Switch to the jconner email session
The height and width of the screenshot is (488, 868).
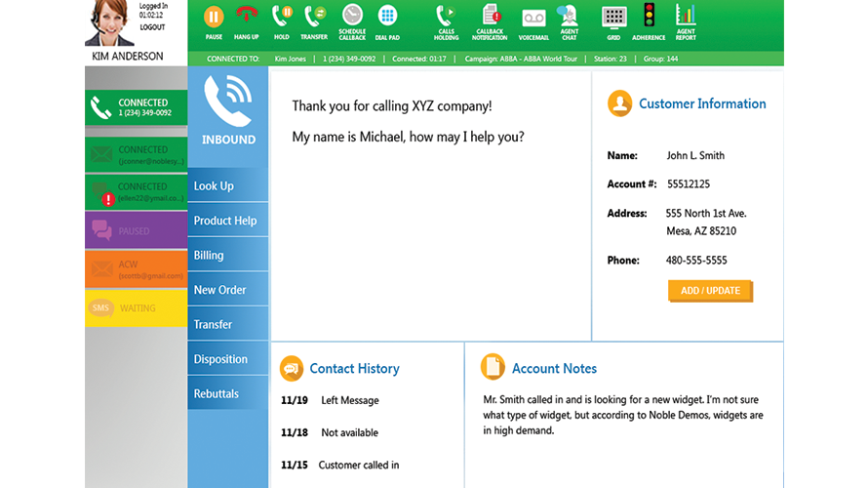137,154
